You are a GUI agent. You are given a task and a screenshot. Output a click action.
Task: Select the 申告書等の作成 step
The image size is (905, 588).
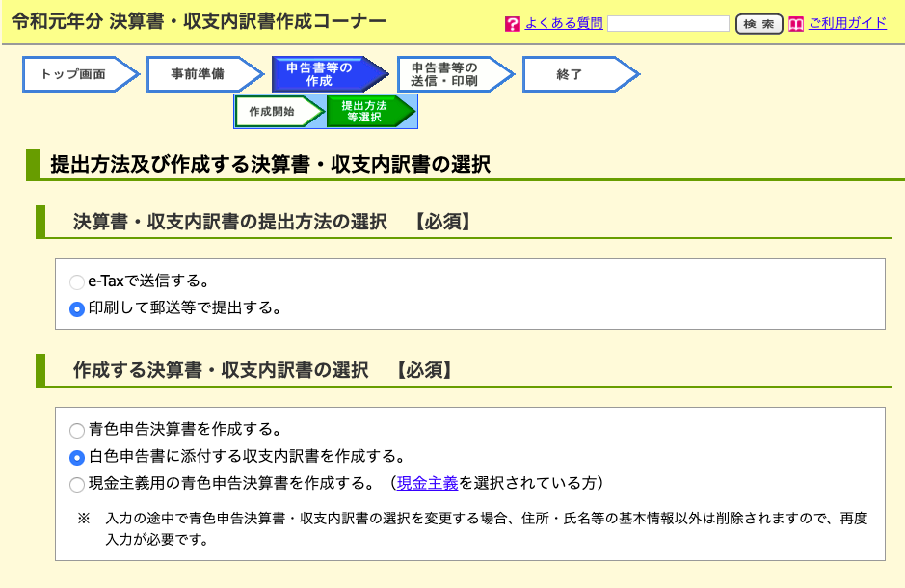(331, 74)
